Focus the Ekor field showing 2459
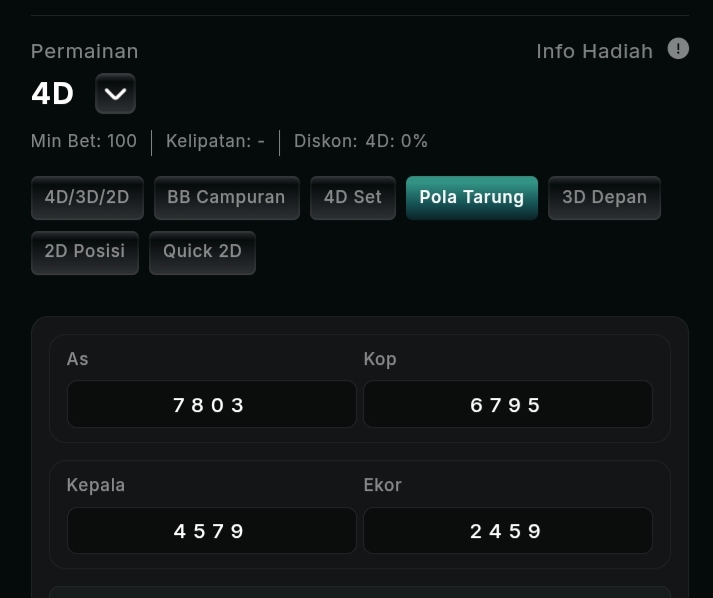Image resolution: width=713 pixels, height=598 pixels. [x=507, y=530]
